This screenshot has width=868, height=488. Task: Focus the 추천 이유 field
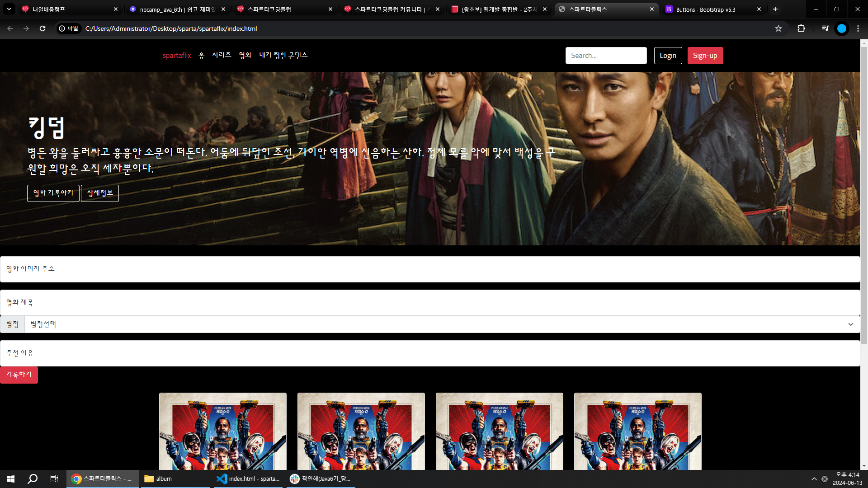(x=430, y=353)
